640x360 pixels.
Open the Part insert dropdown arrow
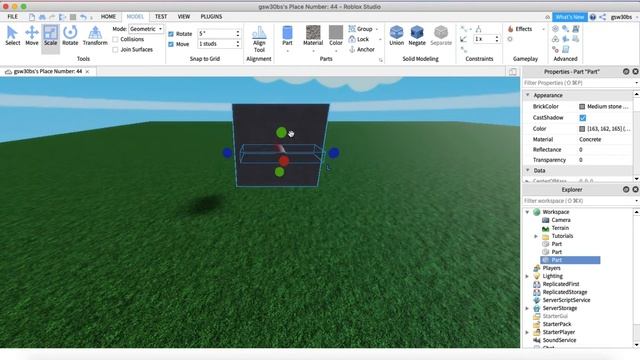[x=287, y=51]
